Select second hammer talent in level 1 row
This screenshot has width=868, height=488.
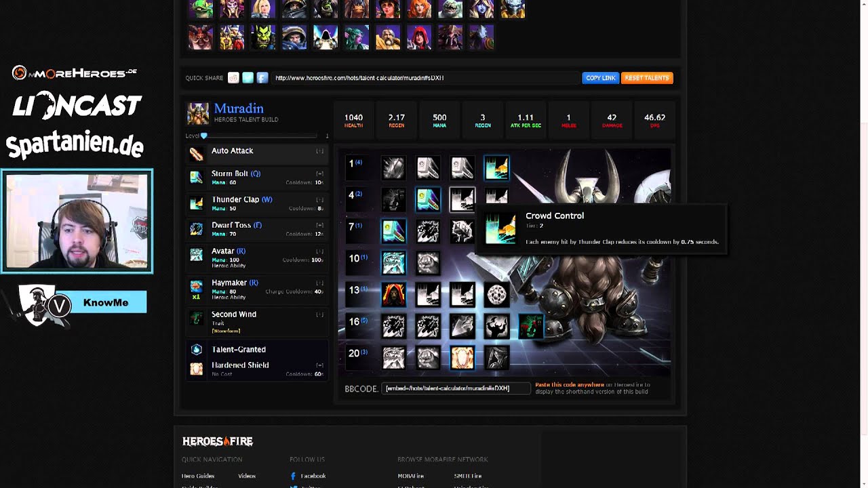tap(428, 167)
